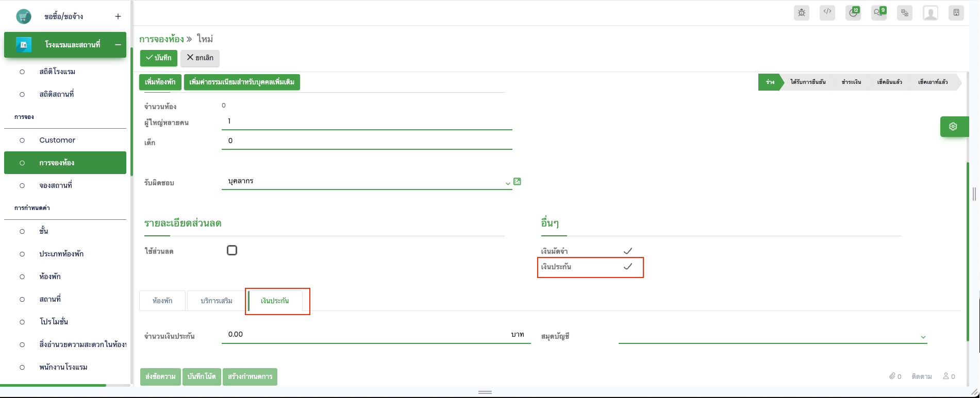This screenshot has width=980, height=398.
Task: Click the language translation icon
Action: (905, 13)
